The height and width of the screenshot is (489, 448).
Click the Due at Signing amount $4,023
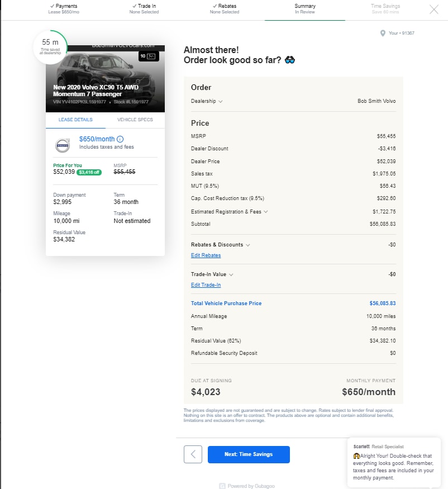tap(206, 392)
